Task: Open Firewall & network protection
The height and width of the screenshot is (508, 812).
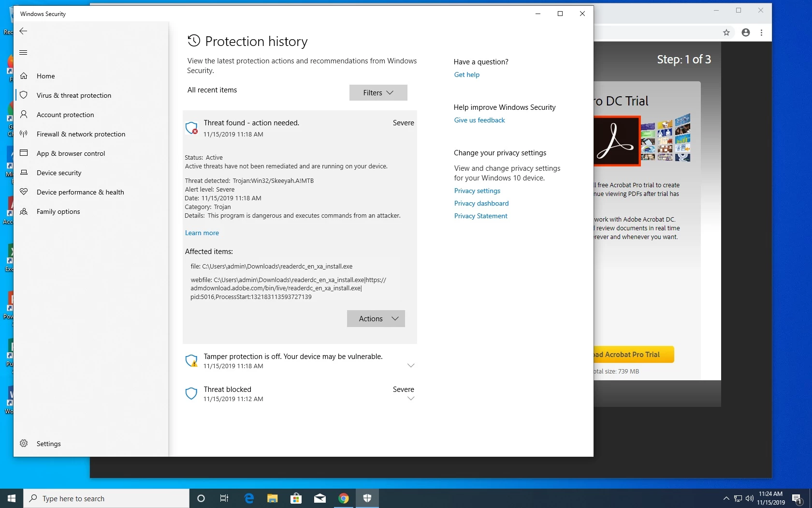Action: 81,134
